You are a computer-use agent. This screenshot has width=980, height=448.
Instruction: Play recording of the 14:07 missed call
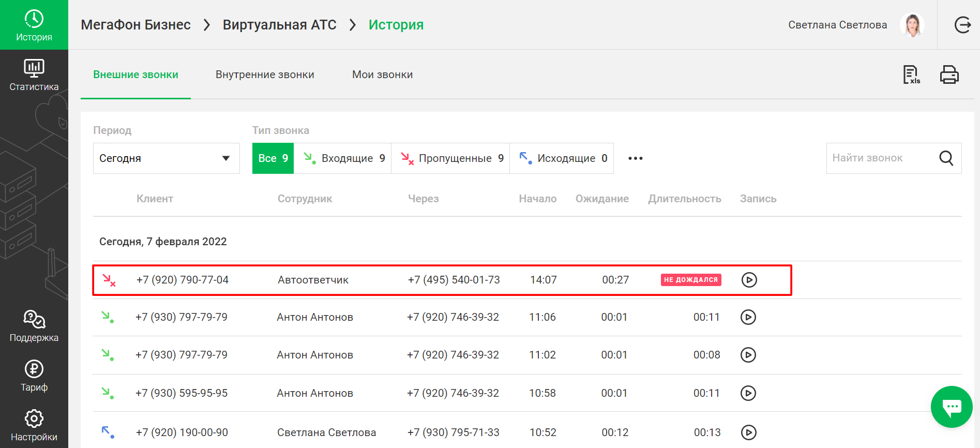[749, 280]
